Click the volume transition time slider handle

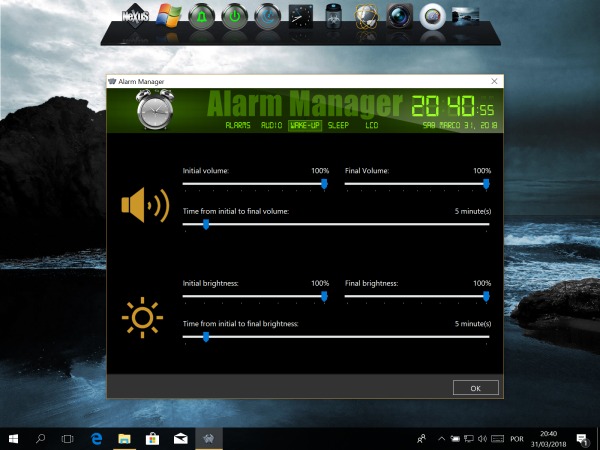206,224
